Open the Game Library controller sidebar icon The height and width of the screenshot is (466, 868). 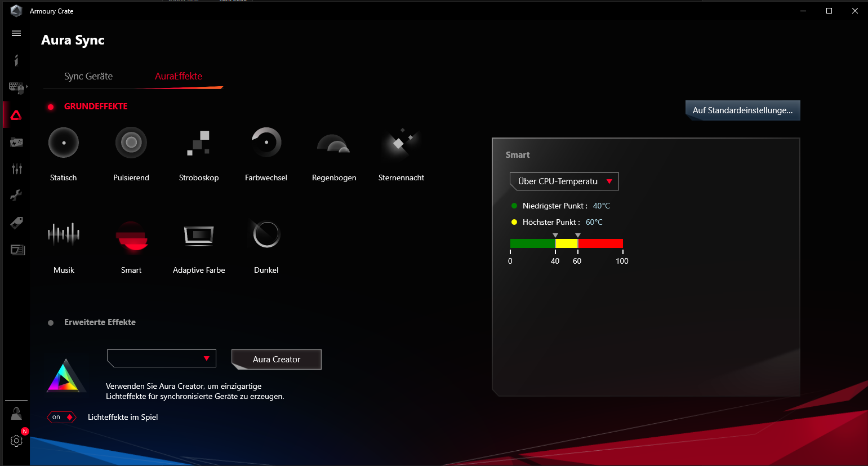tap(16, 142)
